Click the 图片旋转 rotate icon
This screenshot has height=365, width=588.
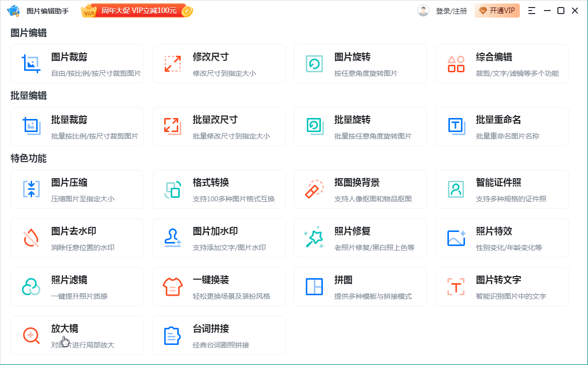(314, 64)
